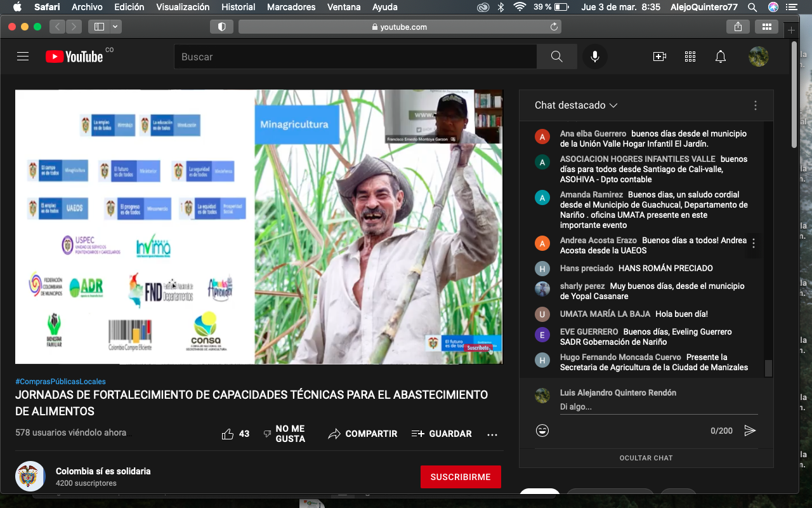Image resolution: width=812 pixels, height=508 pixels.
Task: Save video with GUARDAR
Action: 442,434
